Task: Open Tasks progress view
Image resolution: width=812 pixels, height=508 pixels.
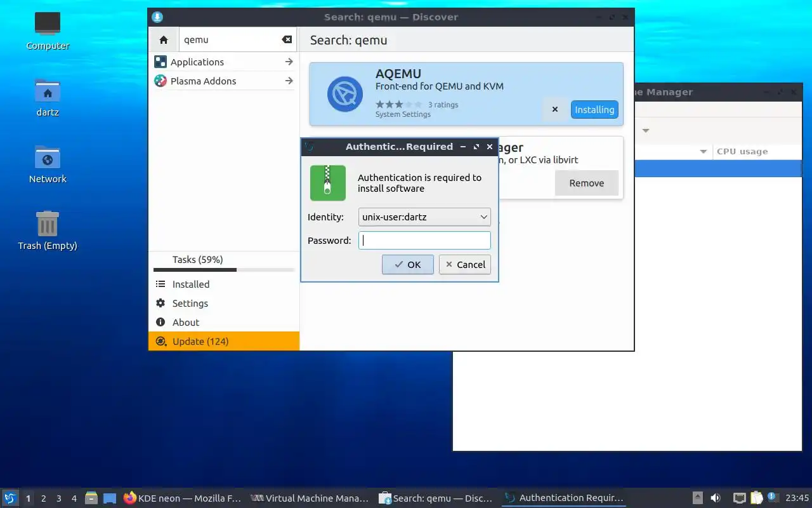Action: [224, 262]
